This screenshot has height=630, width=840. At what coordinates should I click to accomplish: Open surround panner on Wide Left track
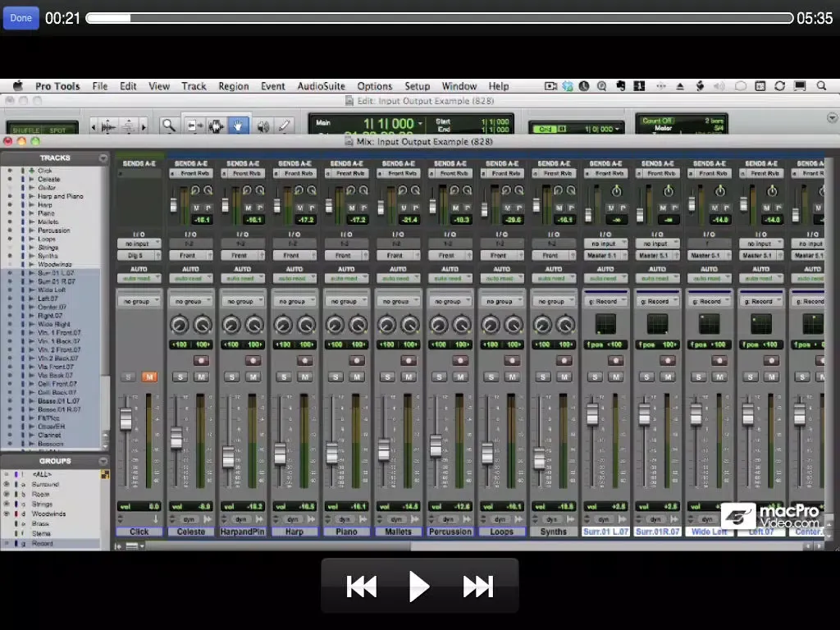pos(710,324)
